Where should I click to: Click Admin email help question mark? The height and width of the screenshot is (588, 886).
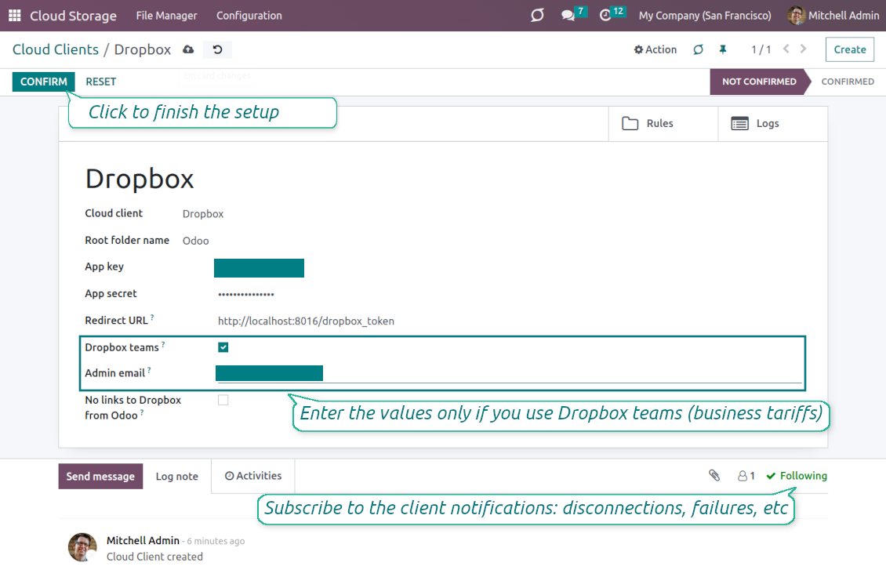[x=149, y=370]
